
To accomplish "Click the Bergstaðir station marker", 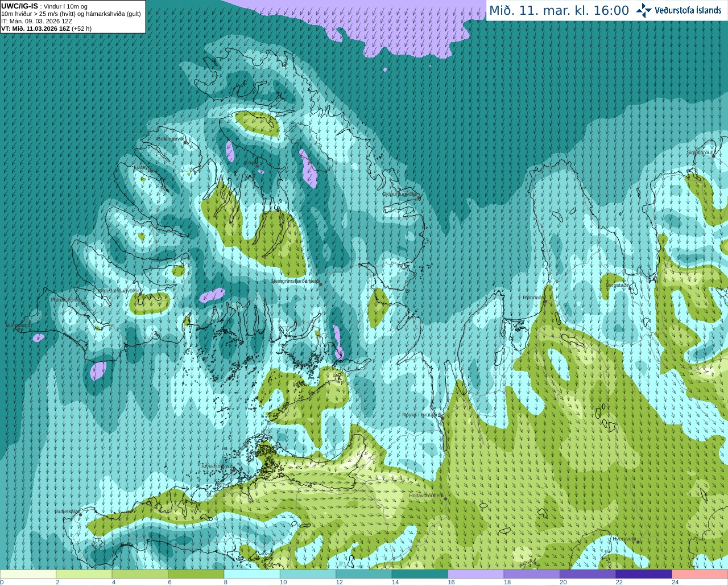I will click(630, 288).
